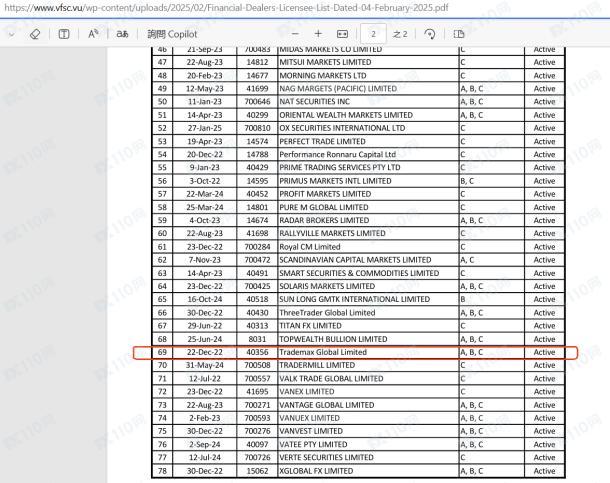Zoom out with the minus icon
This screenshot has width=610, height=483.
(295, 34)
